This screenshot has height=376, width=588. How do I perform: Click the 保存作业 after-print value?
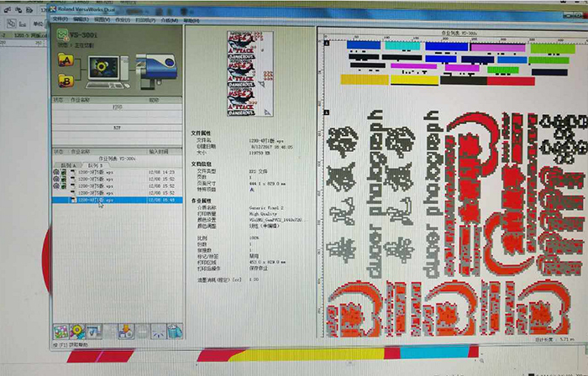tap(259, 268)
